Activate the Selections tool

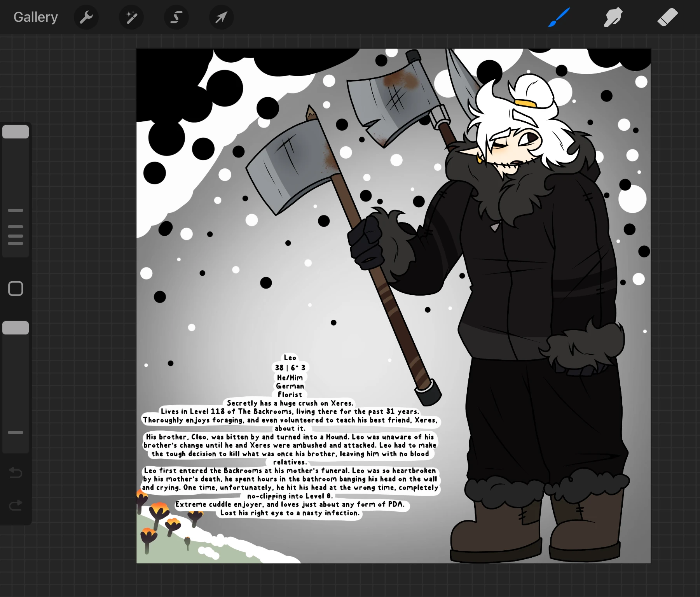coord(176,17)
